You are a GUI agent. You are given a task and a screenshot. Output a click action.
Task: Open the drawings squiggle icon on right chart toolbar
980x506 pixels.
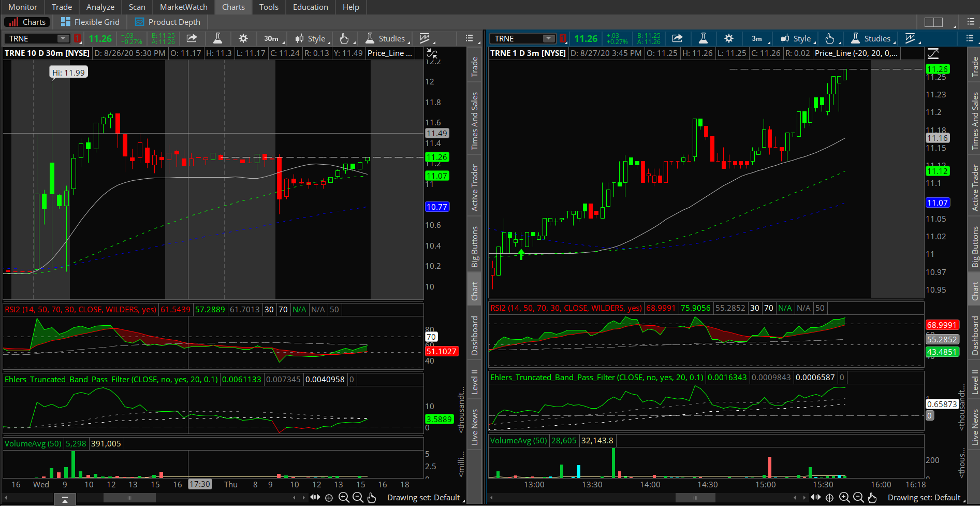pos(911,38)
